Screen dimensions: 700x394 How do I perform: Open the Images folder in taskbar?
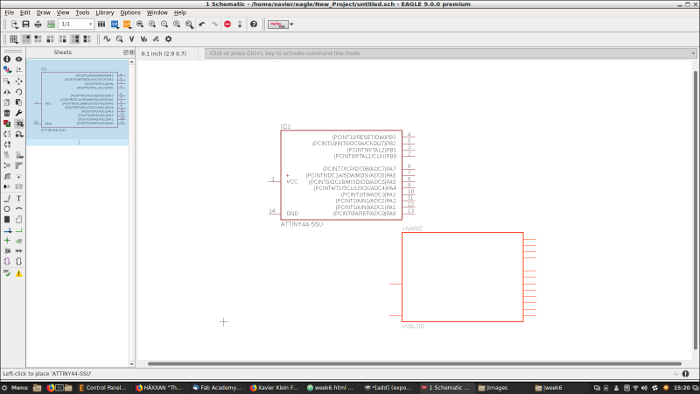coord(493,388)
